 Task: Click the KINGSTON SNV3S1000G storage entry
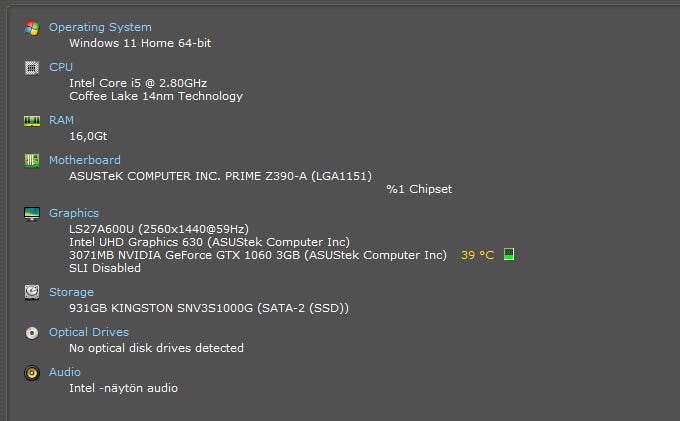coord(208,308)
